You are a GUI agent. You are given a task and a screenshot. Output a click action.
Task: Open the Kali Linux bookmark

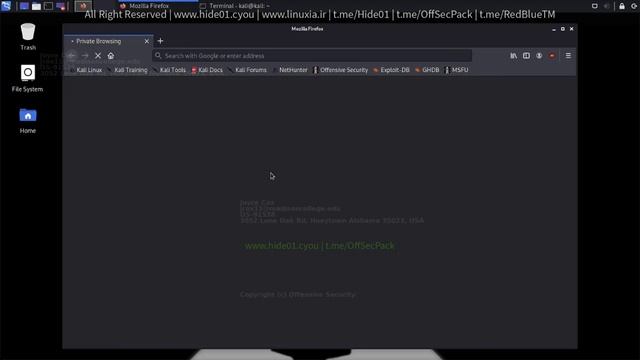86,70
